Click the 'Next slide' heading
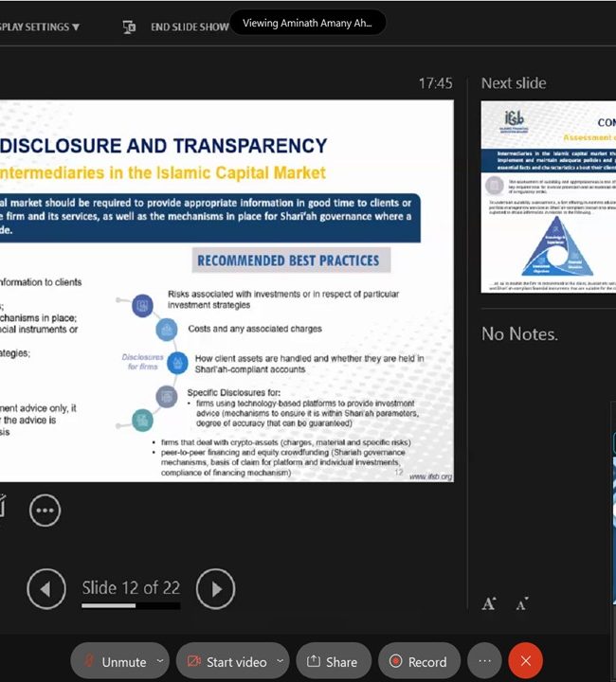This screenshot has width=616, height=682. 514,83
